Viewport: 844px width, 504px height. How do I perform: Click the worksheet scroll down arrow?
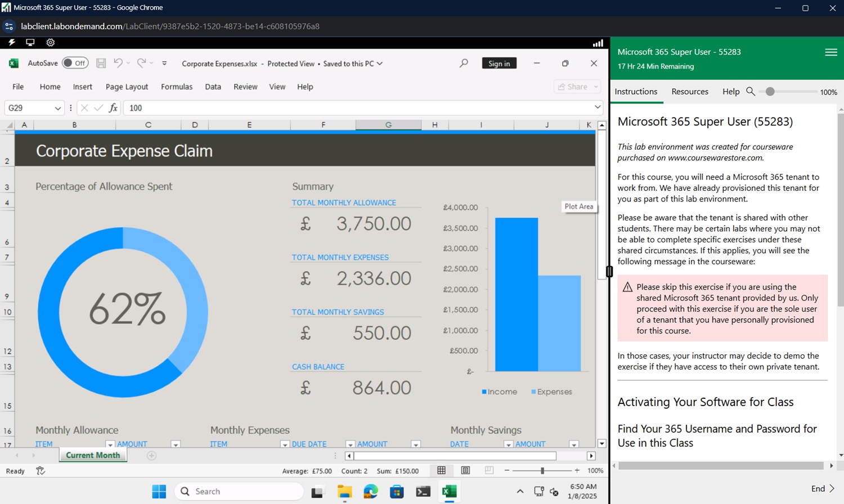coord(601,443)
